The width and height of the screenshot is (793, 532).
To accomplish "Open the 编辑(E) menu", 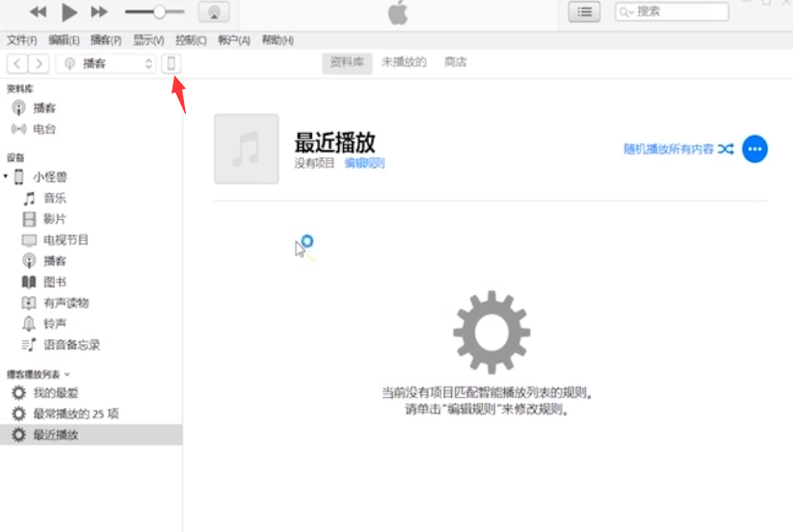I will pos(64,40).
